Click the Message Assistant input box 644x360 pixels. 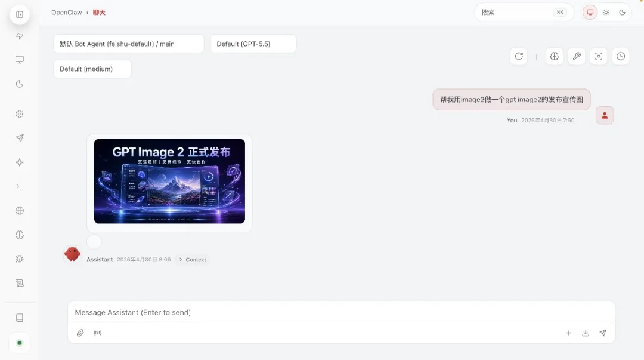341,313
